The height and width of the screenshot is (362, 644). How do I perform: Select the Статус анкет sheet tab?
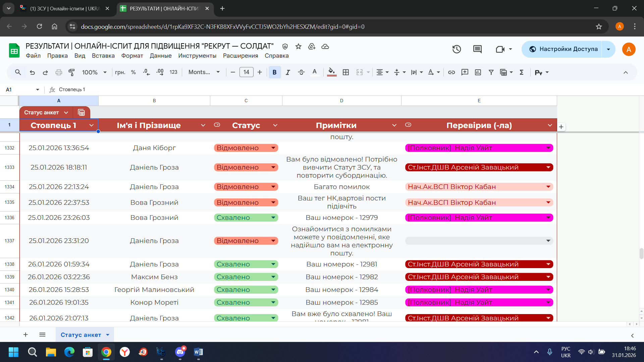coord(81,335)
